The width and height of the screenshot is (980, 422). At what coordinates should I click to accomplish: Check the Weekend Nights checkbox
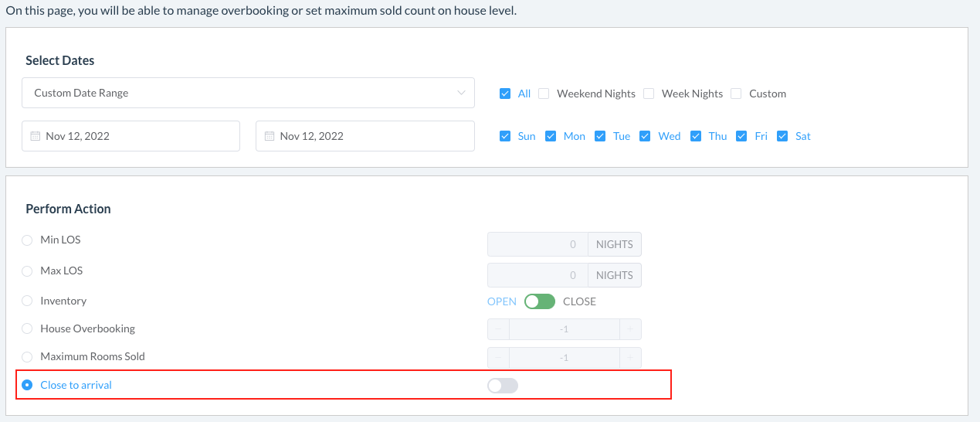point(544,94)
